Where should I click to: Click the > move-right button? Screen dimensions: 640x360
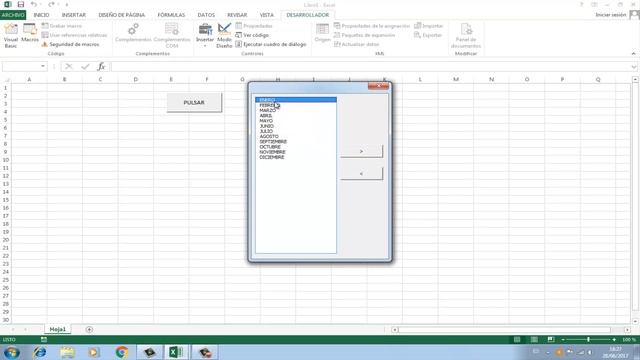pos(361,151)
